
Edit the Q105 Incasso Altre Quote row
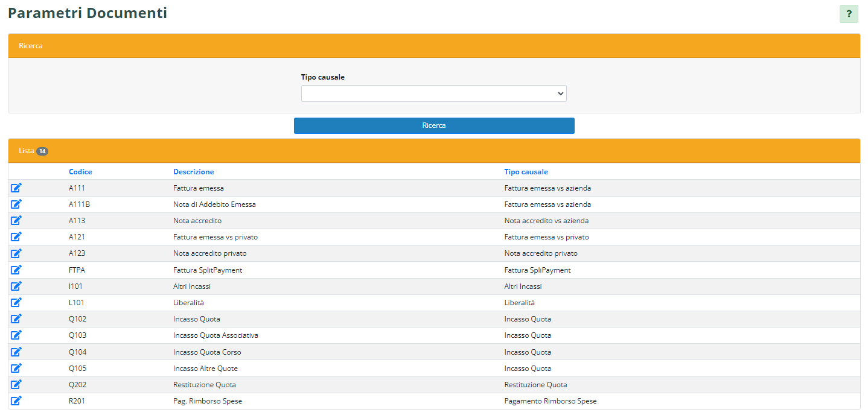pyautogui.click(x=16, y=368)
